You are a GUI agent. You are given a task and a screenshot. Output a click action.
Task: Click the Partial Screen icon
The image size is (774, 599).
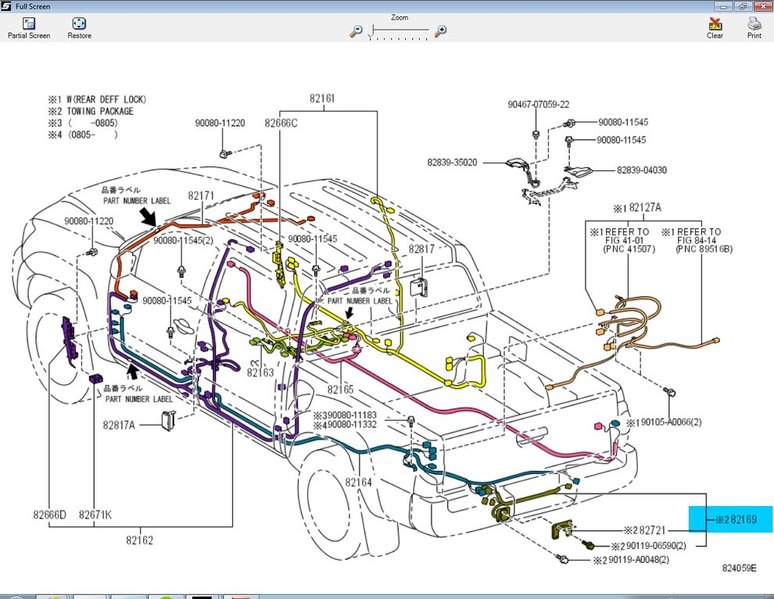coord(29,23)
